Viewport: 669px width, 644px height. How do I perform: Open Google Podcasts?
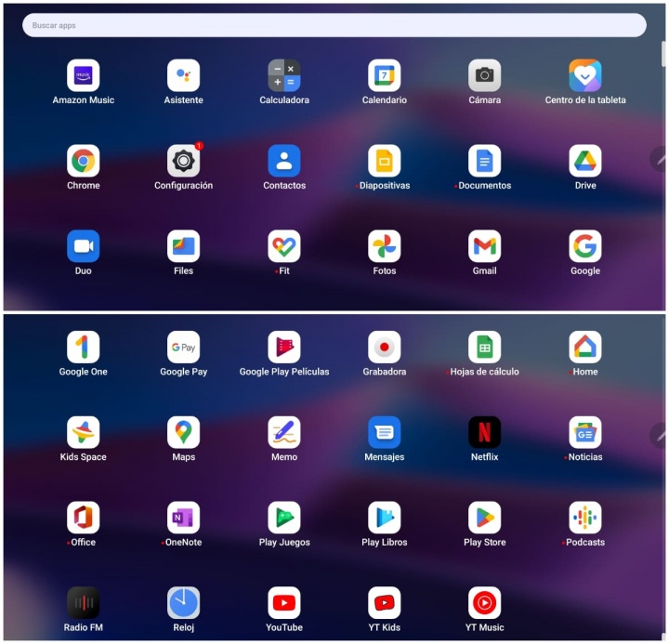(x=585, y=518)
